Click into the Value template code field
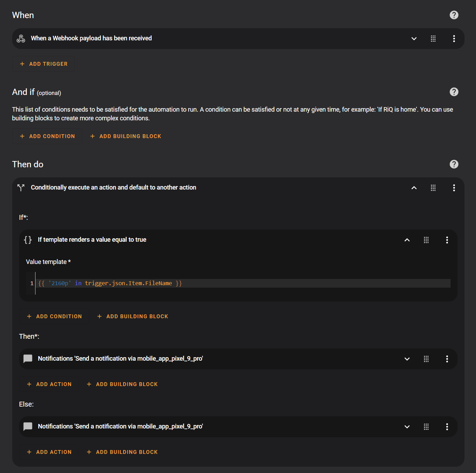The height and width of the screenshot is (473, 476). point(244,283)
